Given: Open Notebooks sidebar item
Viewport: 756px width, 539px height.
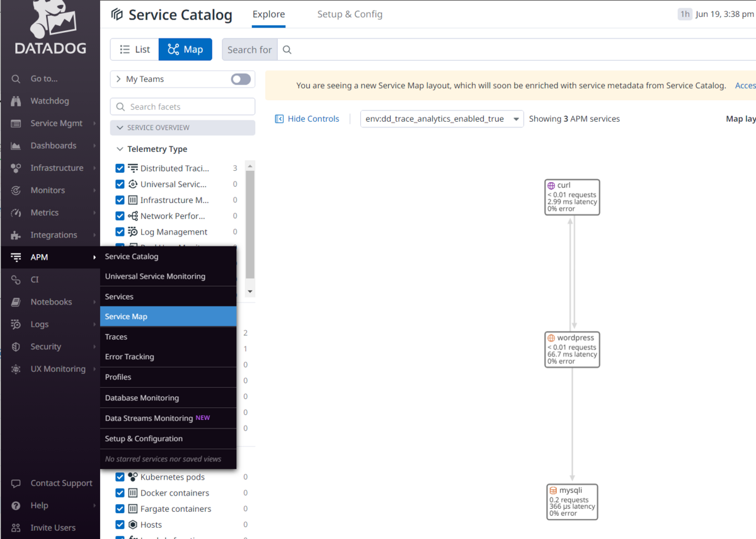Looking at the screenshot, I should (50, 302).
